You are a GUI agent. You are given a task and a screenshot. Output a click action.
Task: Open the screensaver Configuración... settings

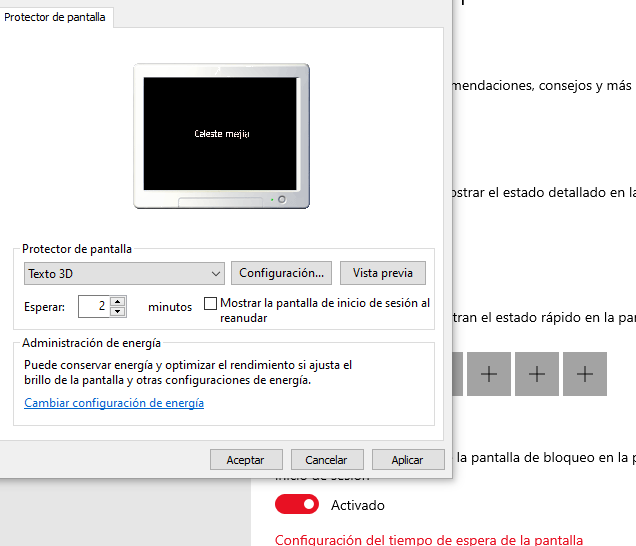point(281,273)
